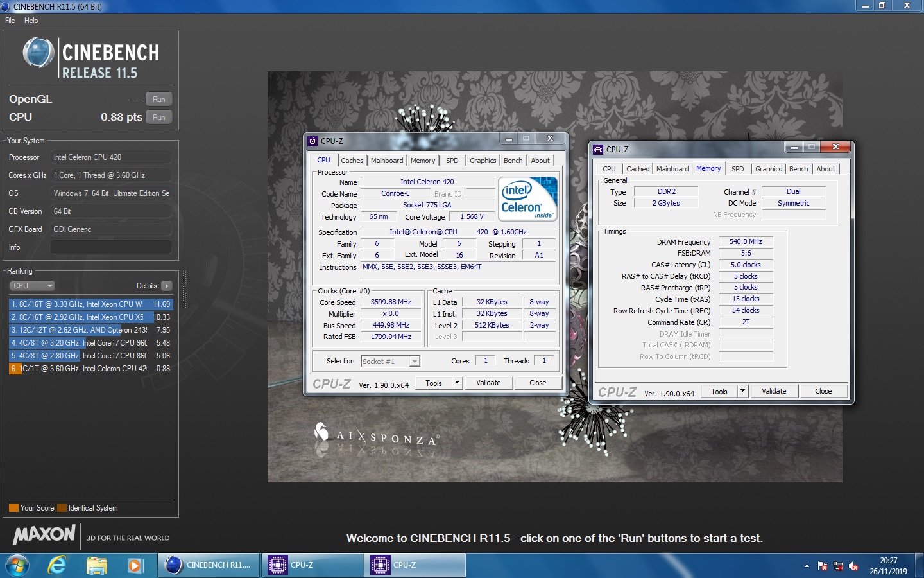Click Validate in right CPU-Z window
Screen dimensions: 924x578
pos(774,392)
